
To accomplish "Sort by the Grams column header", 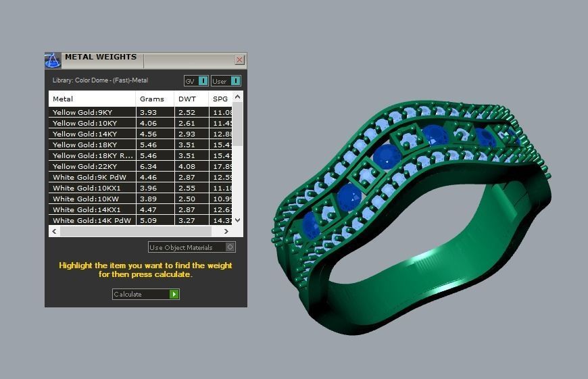I will pyautogui.click(x=155, y=99).
